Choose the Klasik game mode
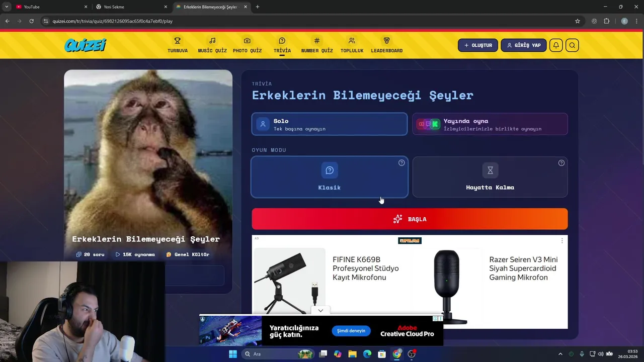Image resolution: width=644 pixels, height=362 pixels. point(330,177)
